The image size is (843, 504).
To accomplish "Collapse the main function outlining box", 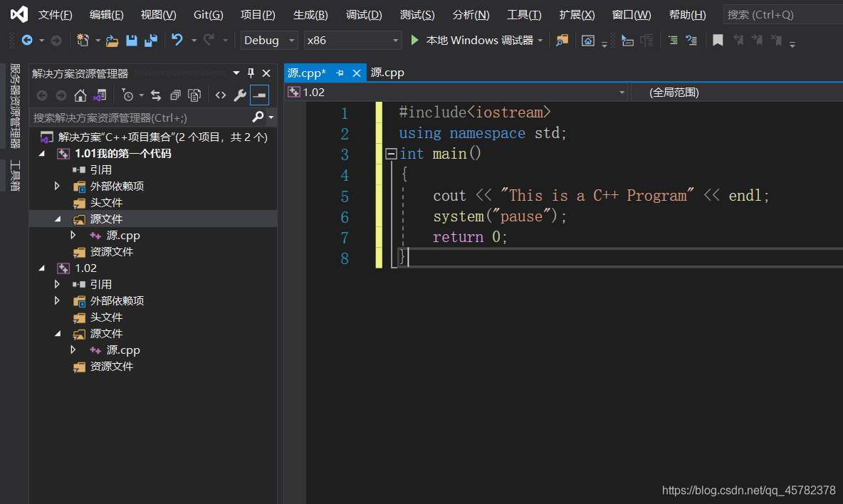I will pos(391,154).
